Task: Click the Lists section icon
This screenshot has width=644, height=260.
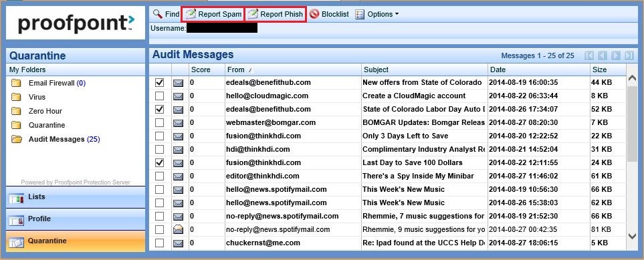Action: pyautogui.click(x=17, y=199)
